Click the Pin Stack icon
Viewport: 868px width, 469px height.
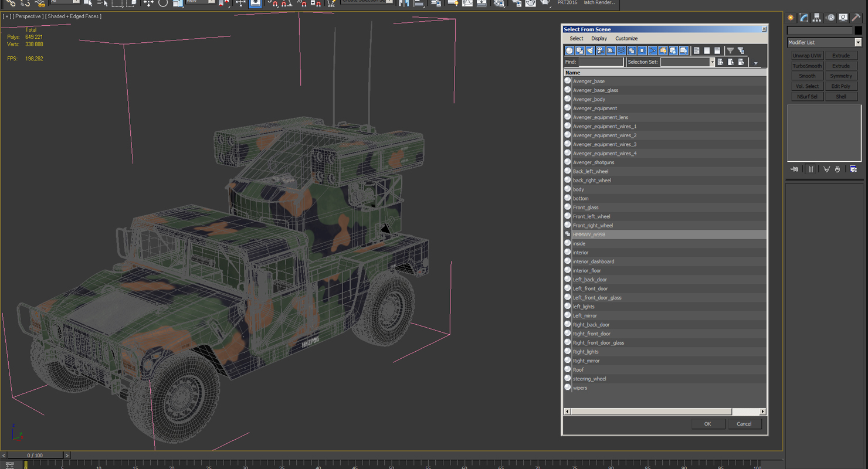tap(795, 169)
